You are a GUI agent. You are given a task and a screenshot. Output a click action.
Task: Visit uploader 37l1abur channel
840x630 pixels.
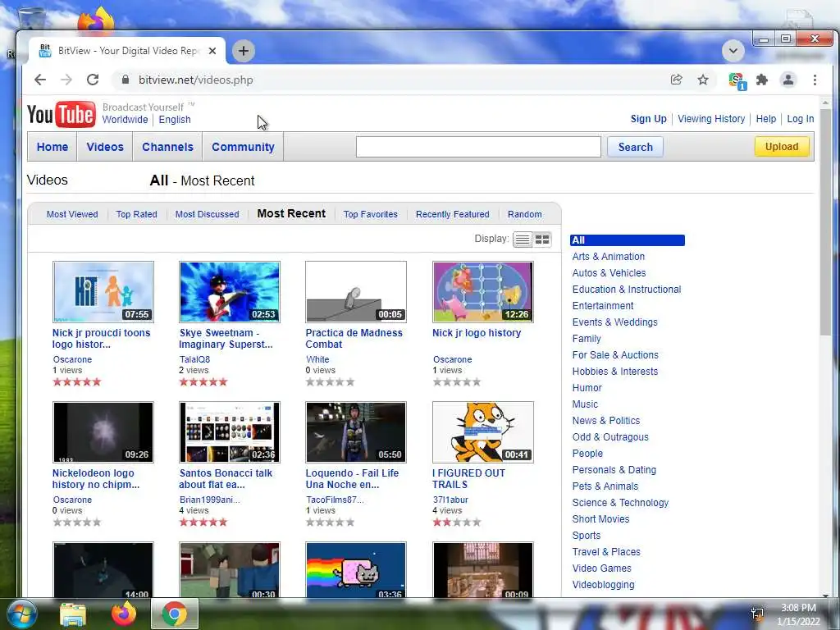(x=450, y=500)
